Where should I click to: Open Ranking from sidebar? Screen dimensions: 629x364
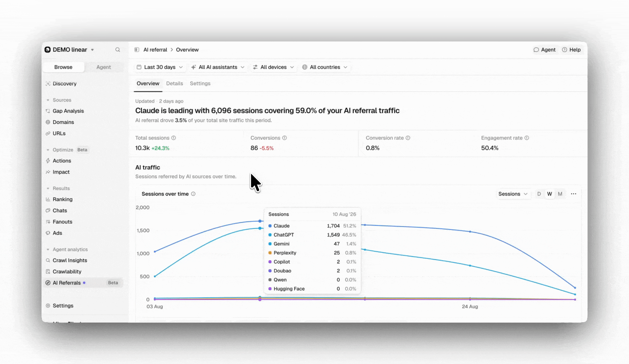tap(62, 199)
